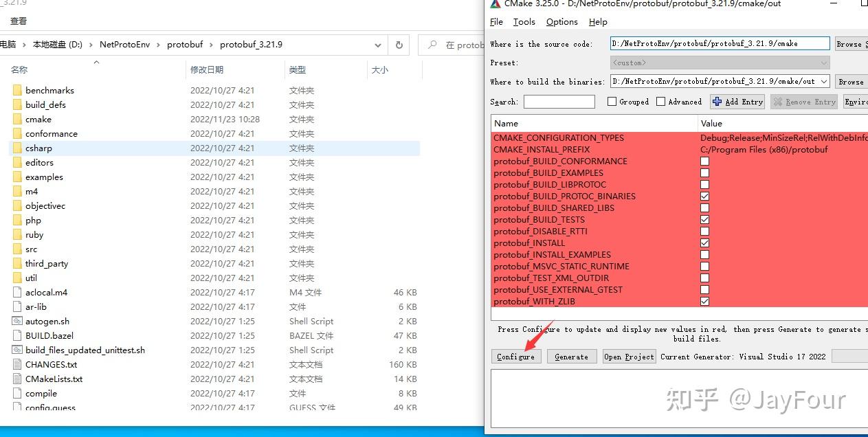Viewport: 868px width, 437px height.
Task: Click the Shell Script icon next to autogen.sh
Action: (16, 321)
